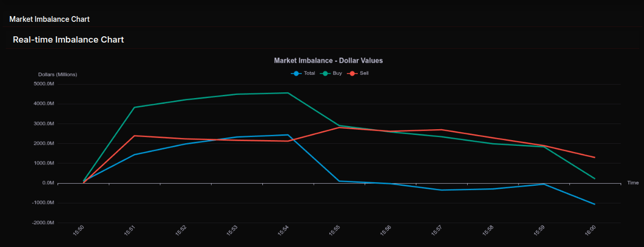Toggle the Total series legend label

309,73
